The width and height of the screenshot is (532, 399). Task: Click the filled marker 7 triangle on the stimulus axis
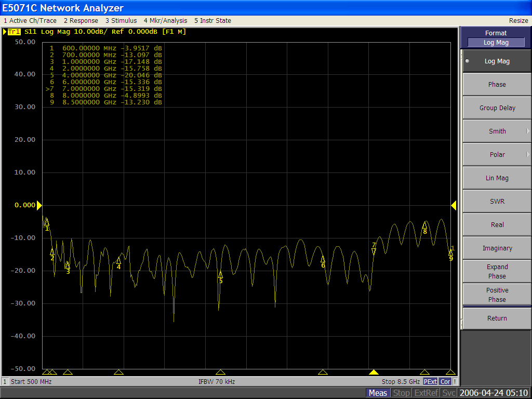click(374, 372)
